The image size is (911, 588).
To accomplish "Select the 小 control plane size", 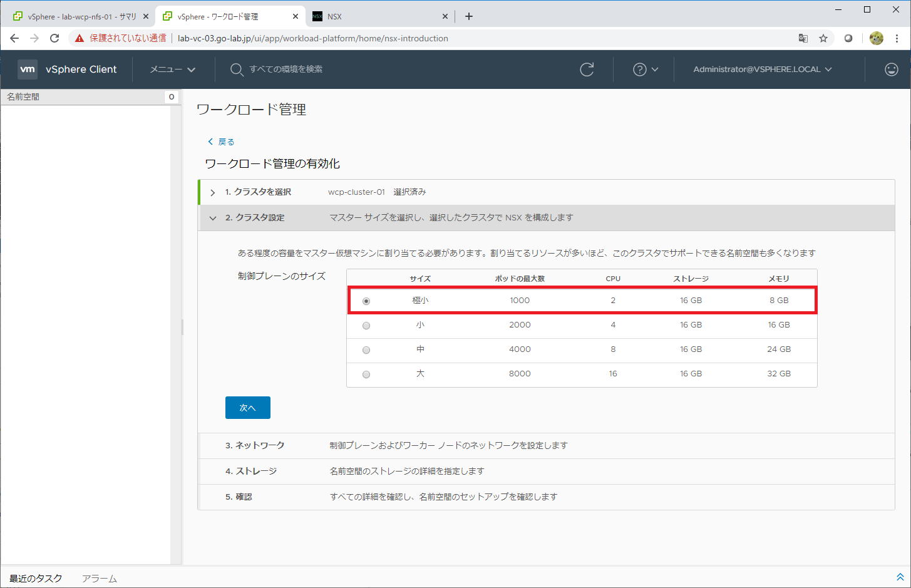I will (366, 326).
